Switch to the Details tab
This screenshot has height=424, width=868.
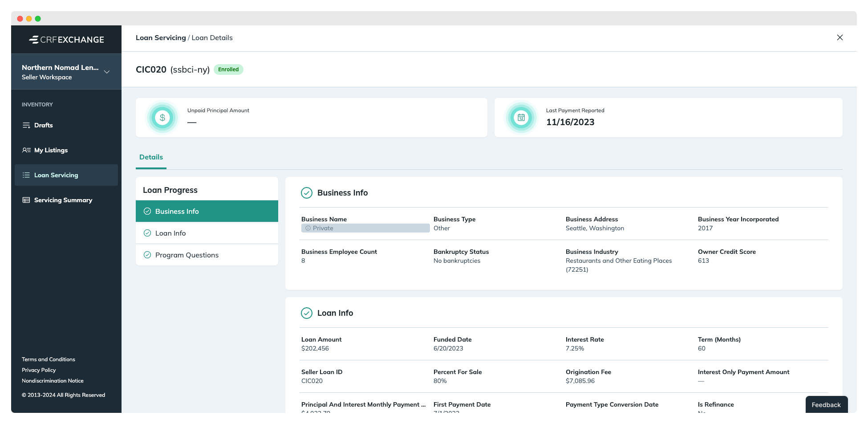(151, 157)
